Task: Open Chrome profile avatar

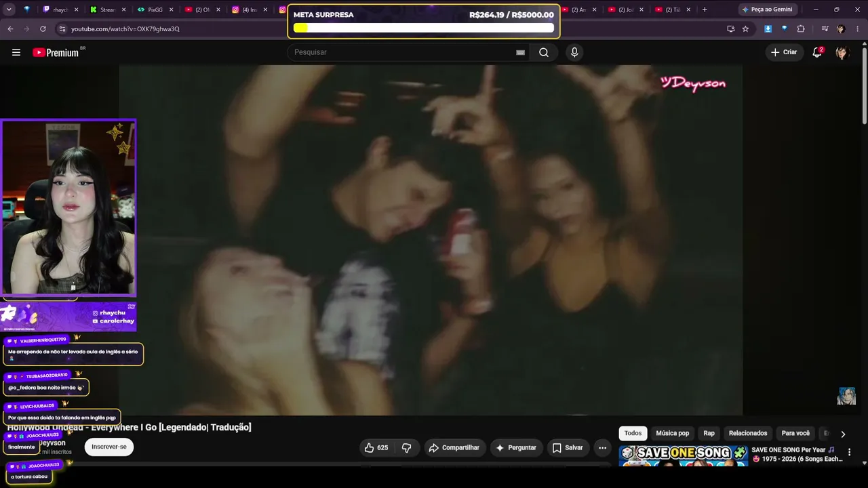Action: [841, 28]
